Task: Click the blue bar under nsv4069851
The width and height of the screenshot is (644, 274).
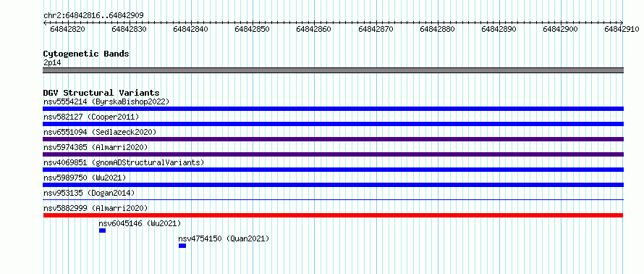Action: coord(333,170)
